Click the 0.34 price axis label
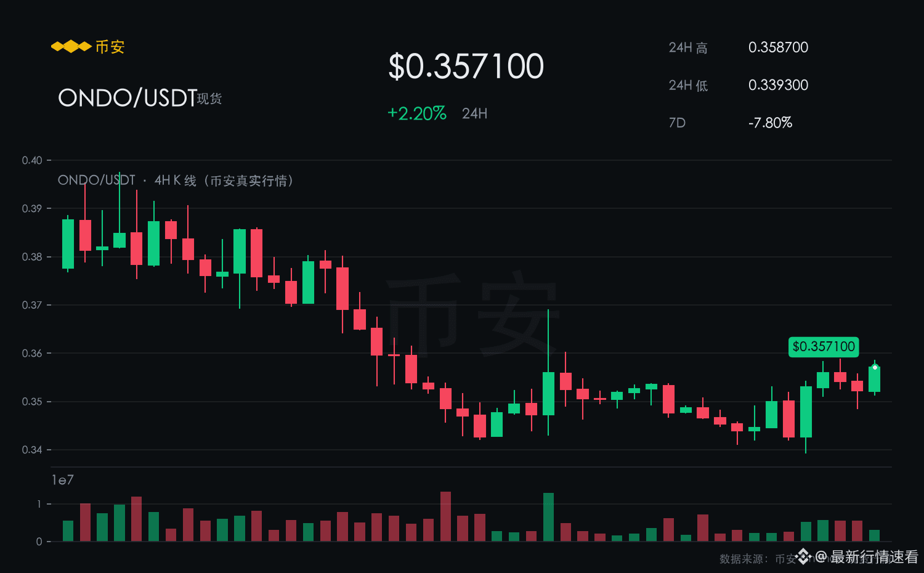 (x=32, y=450)
